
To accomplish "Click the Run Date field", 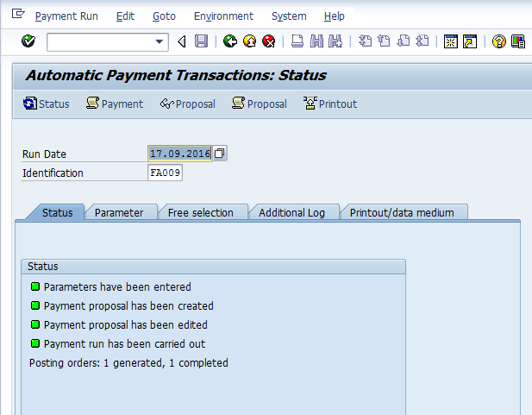I will pyautogui.click(x=180, y=154).
